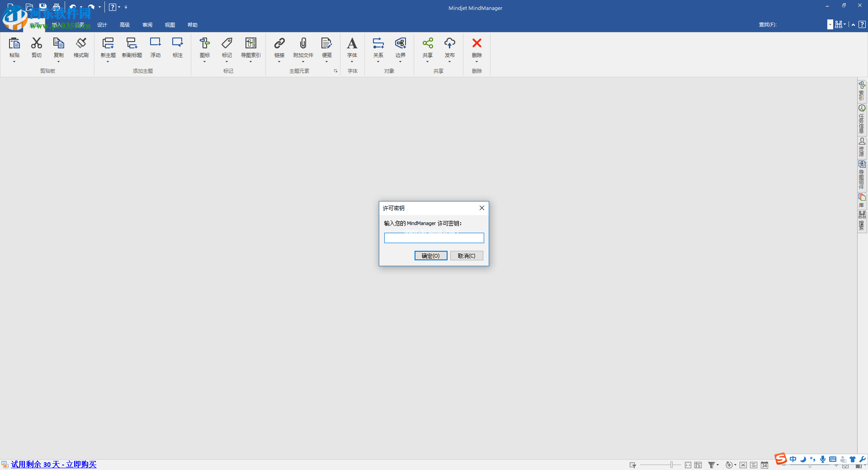Click the red 删除 delete icon
This screenshot has width=868, height=470.
(477, 43)
